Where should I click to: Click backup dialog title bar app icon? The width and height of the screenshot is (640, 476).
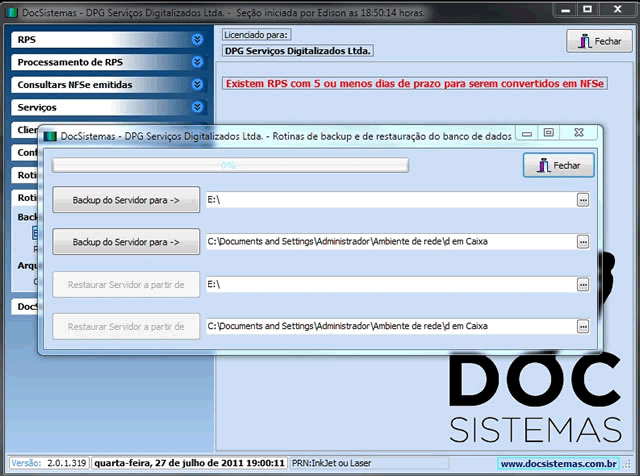(50, 136)
